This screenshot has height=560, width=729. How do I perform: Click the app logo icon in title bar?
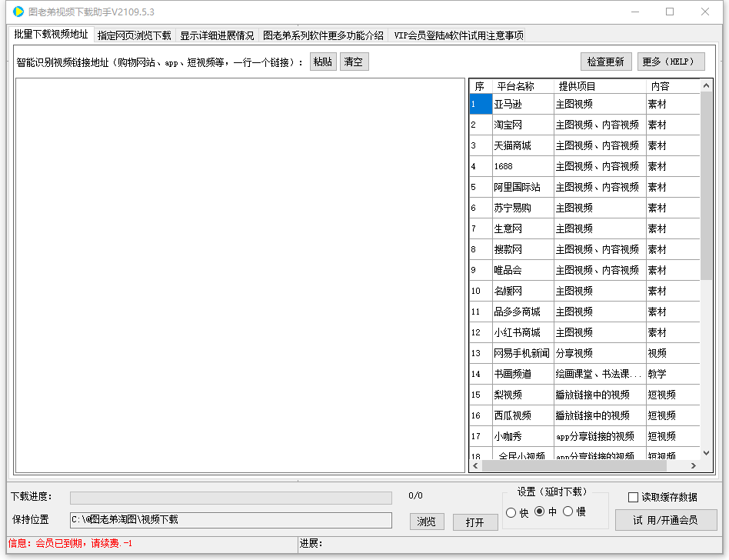18,12
